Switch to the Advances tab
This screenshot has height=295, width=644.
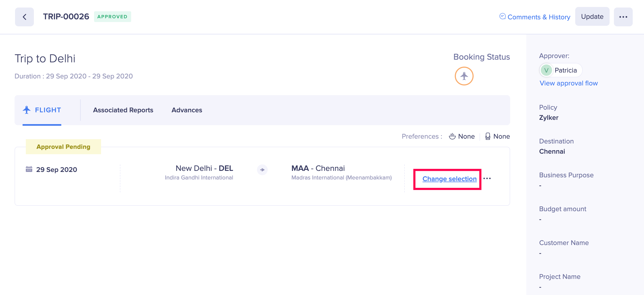(x=187, y=110)
